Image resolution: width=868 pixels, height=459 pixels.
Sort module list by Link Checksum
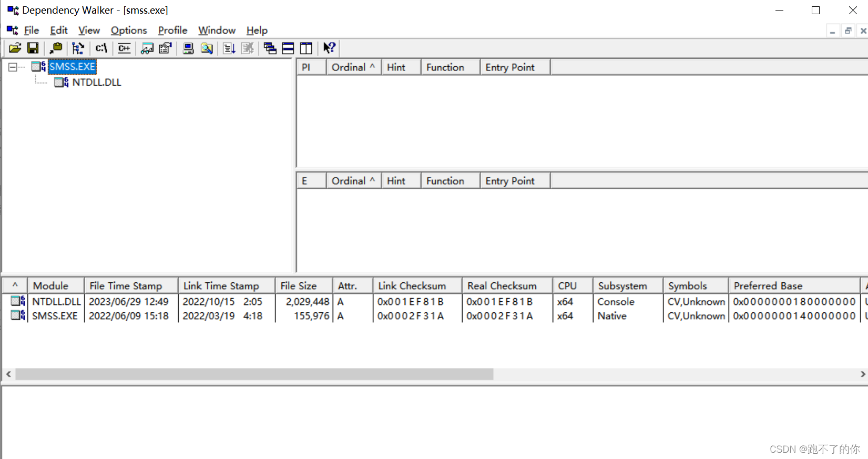417,285
